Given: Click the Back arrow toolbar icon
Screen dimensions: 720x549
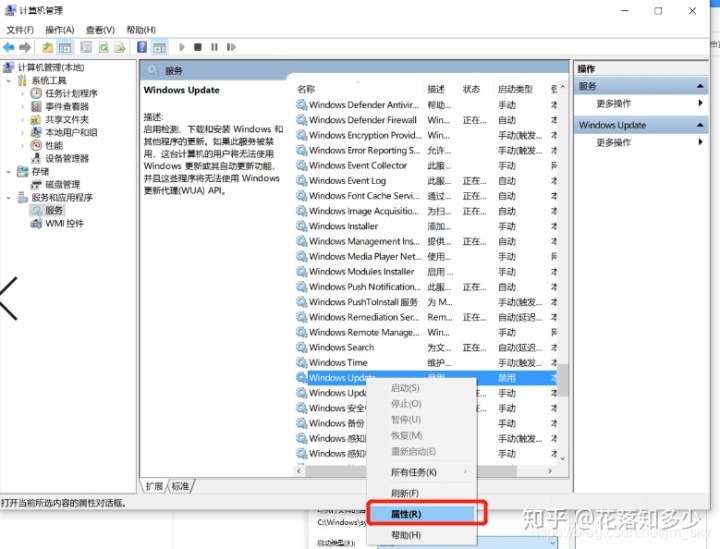Looking at the screenshot, I should pos(9,47).
